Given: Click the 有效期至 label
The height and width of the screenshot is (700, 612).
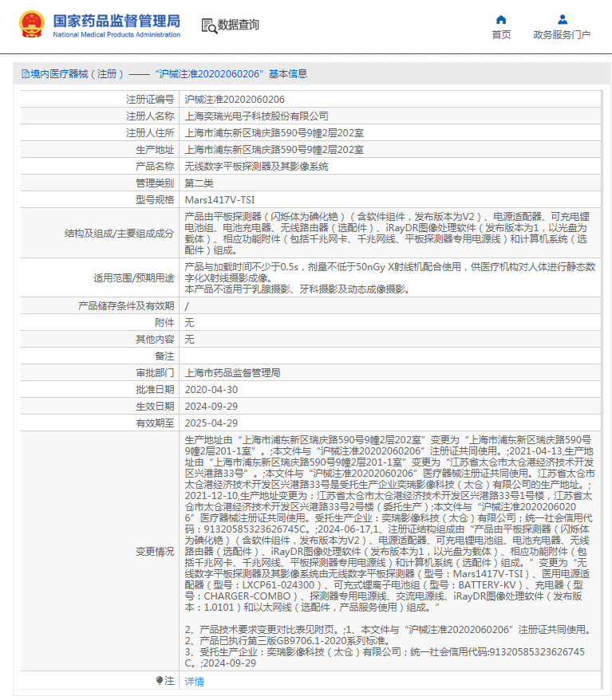Looking at the screenshot, I should [155, 423].
